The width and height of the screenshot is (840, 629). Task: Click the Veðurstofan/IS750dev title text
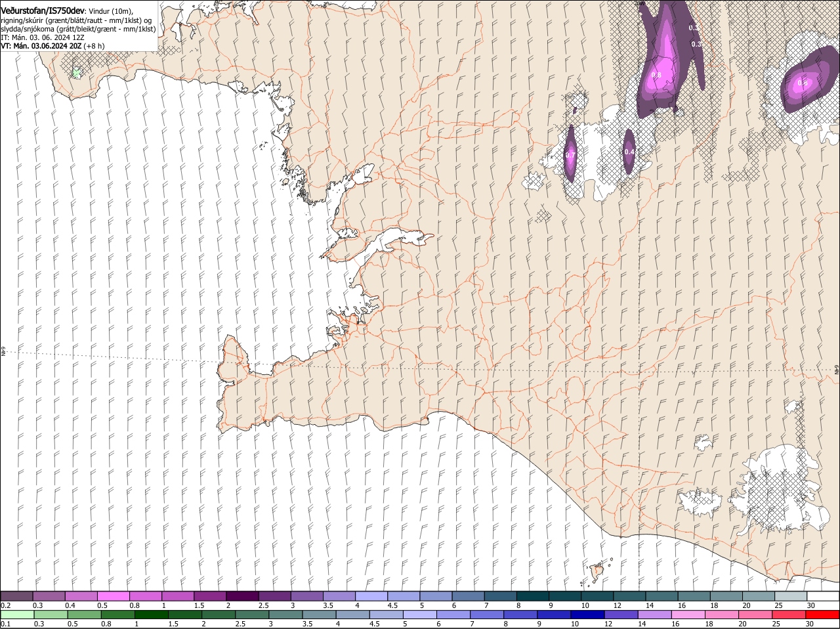(x=43, y=10)
